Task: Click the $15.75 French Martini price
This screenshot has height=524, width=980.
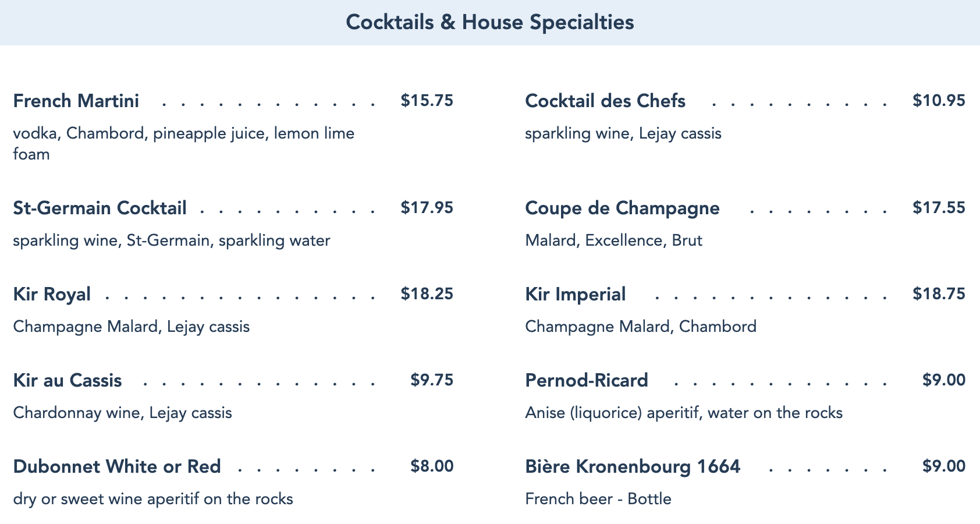Action: click(427, 100)
